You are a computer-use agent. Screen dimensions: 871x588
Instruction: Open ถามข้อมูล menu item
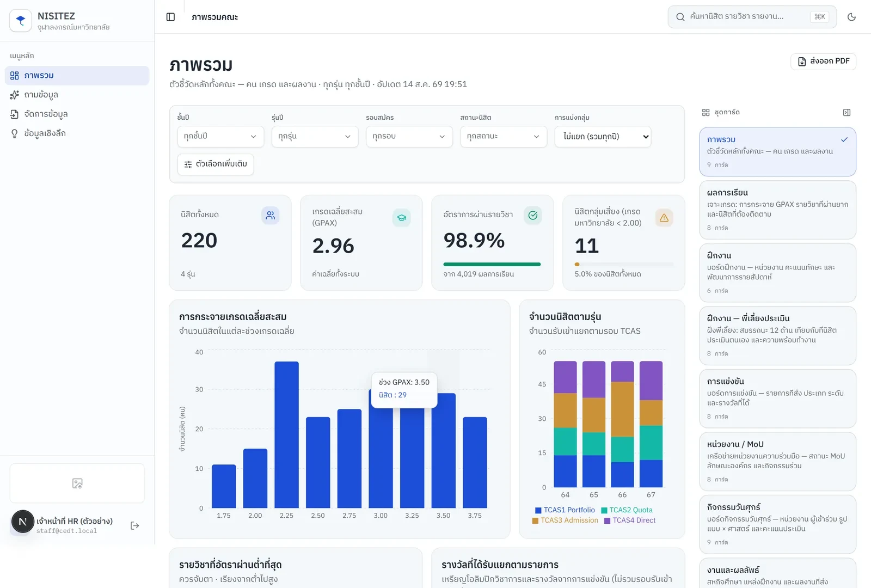point(77,95)
